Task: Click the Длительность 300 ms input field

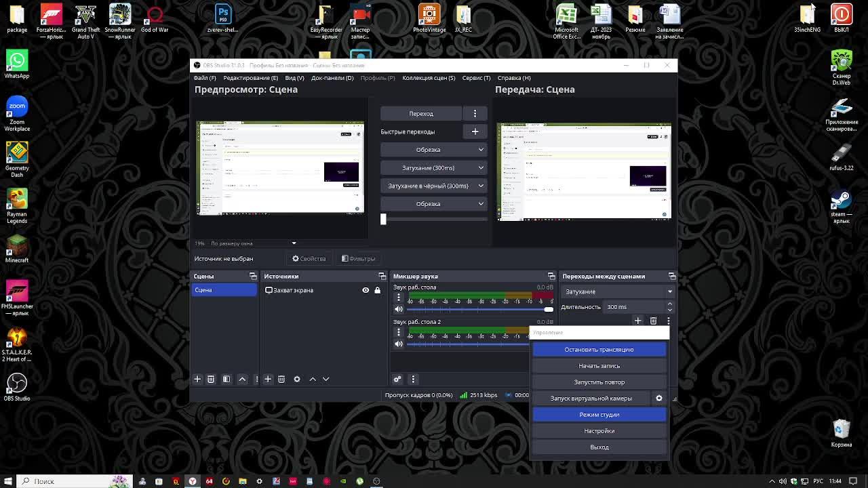Action: pos(634,306)
